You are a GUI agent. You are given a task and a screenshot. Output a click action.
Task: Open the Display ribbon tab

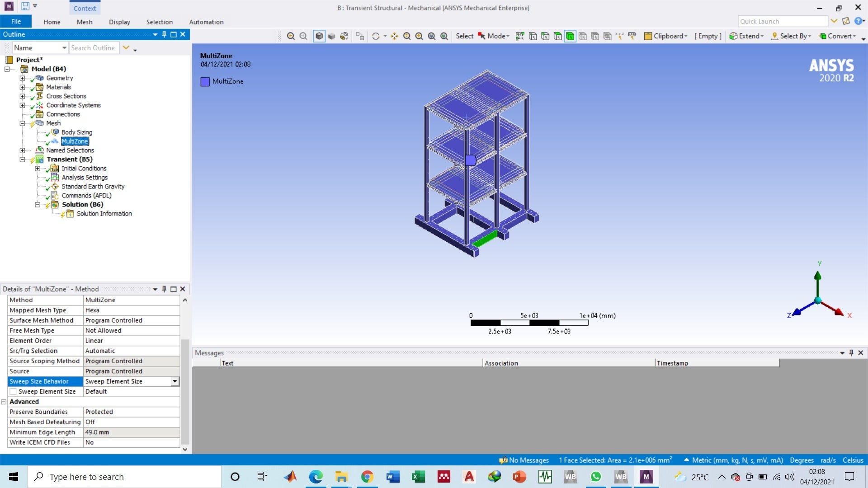point(119,22)
